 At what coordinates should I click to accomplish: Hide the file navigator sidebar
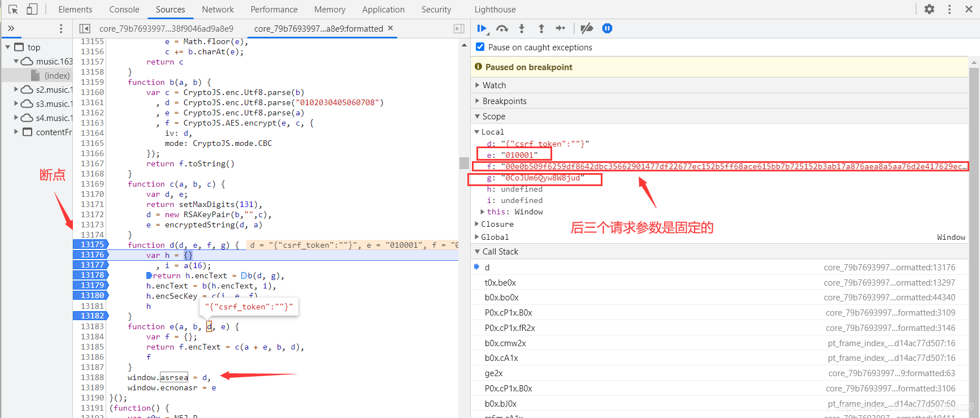click(85, 28)
